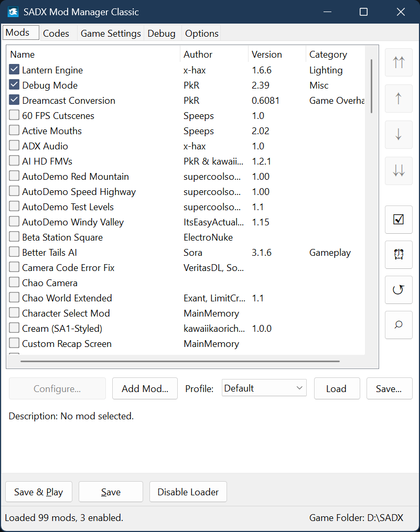Viewport: 420px width, 532px height.
Task: Switch to the Codes tab
Action: [56, 33]
